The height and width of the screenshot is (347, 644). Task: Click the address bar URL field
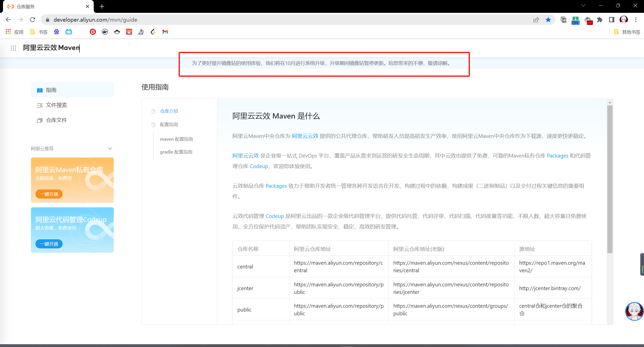click(x=277, y=20)
